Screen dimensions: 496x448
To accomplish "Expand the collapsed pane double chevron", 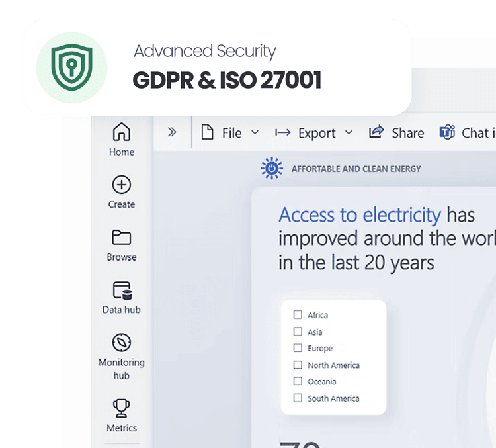I will (x=172, y=132).
